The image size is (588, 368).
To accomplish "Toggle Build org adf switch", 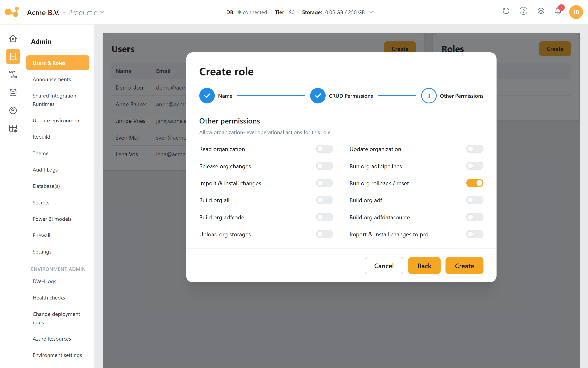I will click(x=474, y=200).
